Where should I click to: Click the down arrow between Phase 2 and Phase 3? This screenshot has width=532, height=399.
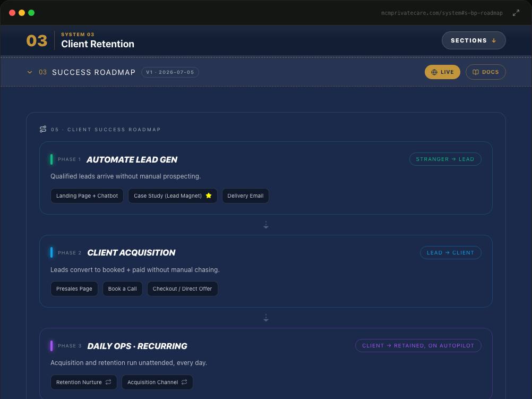[x=266, y=318]
